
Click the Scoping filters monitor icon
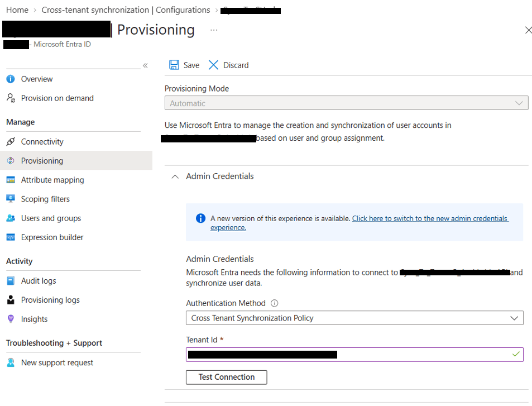11,199
